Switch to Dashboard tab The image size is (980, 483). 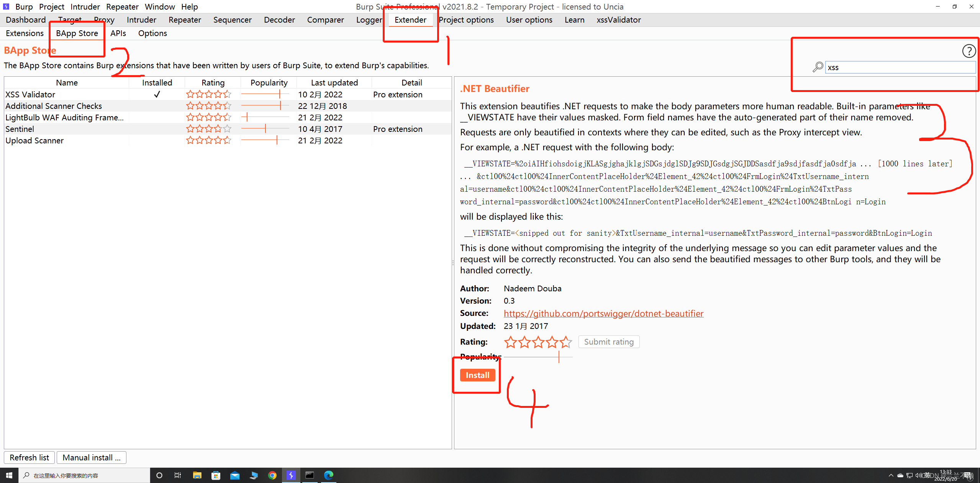(x=26, y=20)
